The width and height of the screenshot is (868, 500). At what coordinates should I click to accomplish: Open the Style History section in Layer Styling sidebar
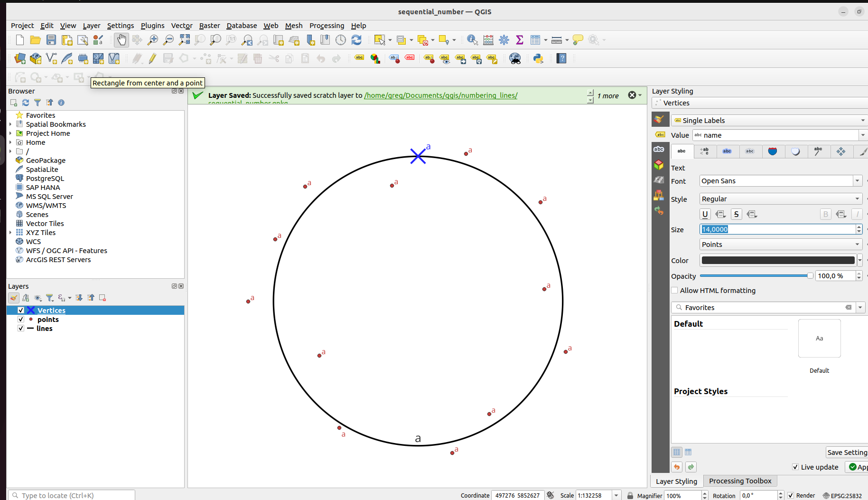pos(659,210)
